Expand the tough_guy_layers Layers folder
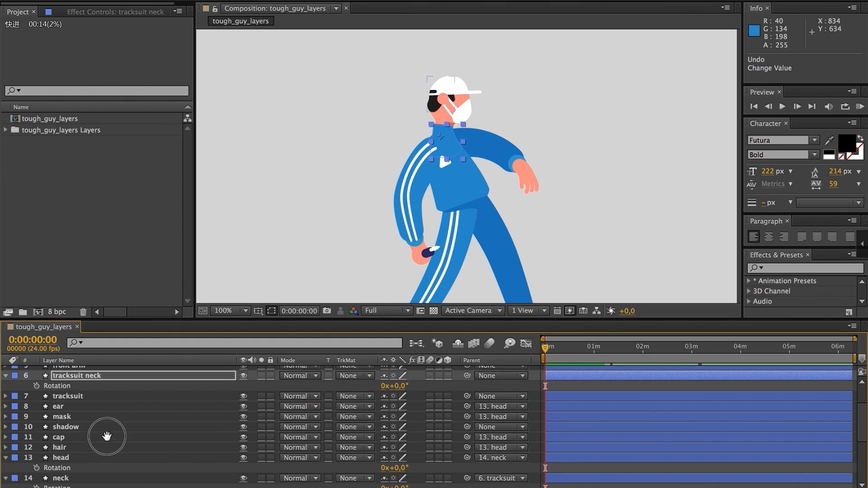Image resolution: width=868 pixels, height=488 pixels. [5, 130]
